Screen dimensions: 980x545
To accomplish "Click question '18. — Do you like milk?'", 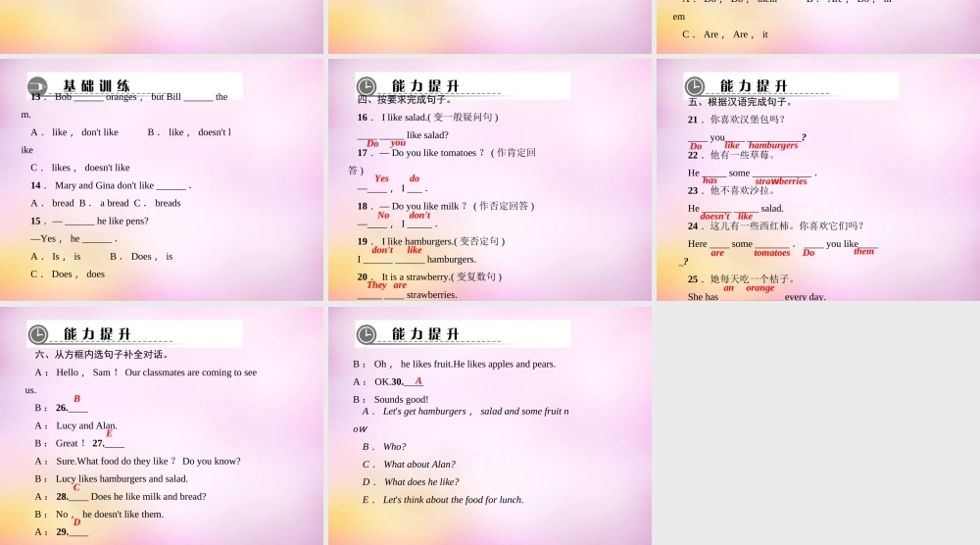I will (x=446, y=206).
